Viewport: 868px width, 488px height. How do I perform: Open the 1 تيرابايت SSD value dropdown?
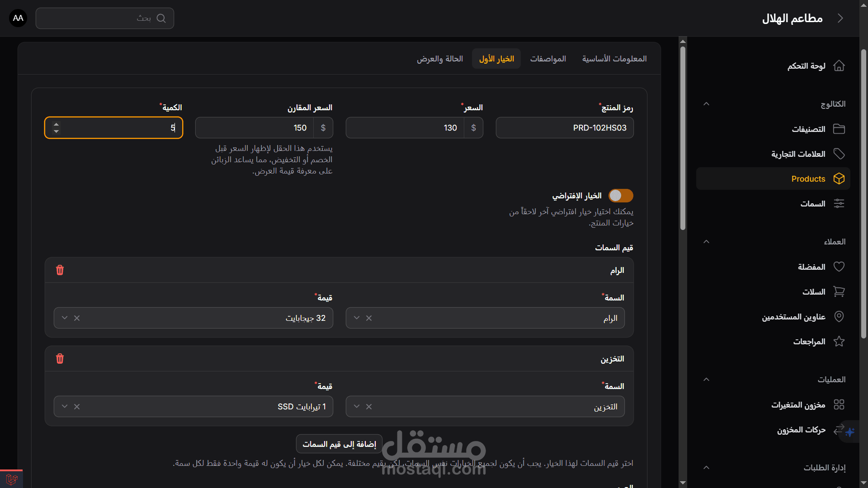pyautogui.click(x=65, y=407)
